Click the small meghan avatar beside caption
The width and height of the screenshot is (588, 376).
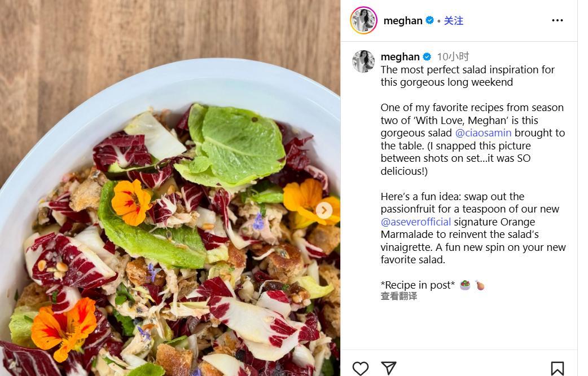pos(363,61)
